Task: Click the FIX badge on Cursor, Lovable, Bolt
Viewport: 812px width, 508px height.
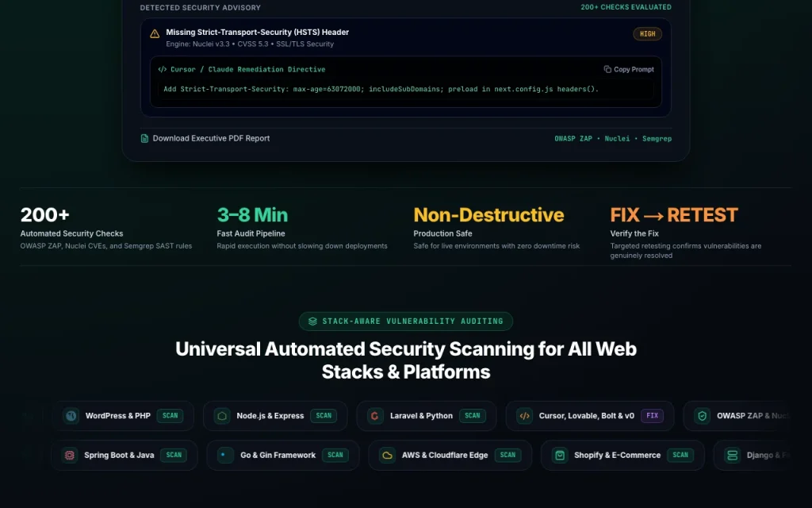Action: [652, 416]
